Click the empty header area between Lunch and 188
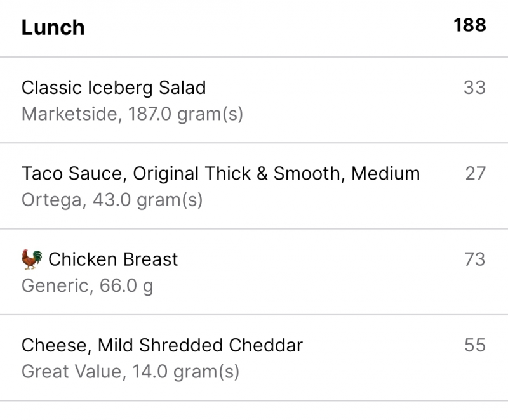 267,28
